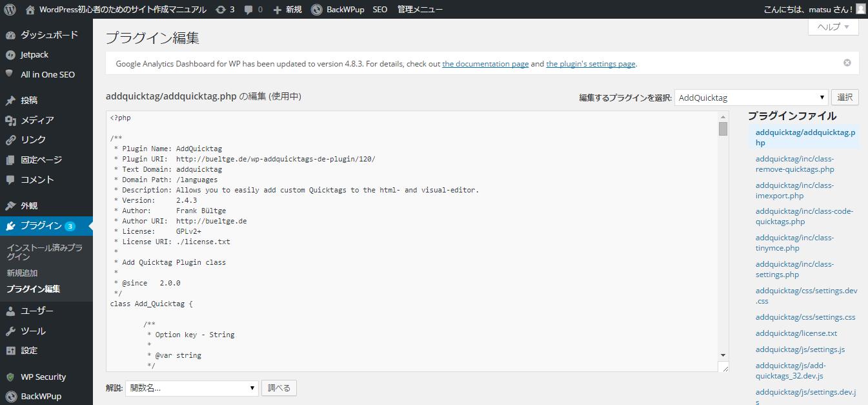868x405 pixels.
Task: Open class-settings.php file
Action: click(795, 269)
